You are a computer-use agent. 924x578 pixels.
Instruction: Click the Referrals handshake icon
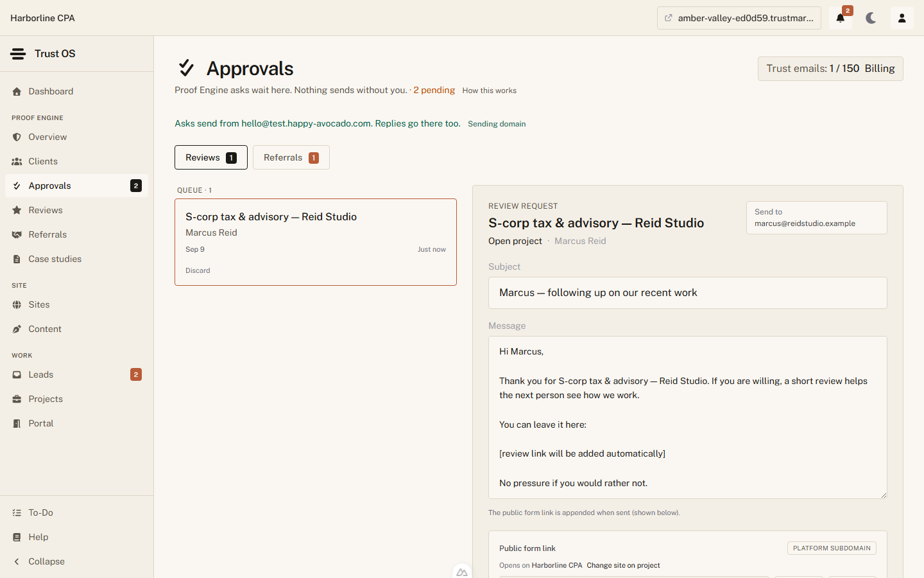[x=17, y=235]
